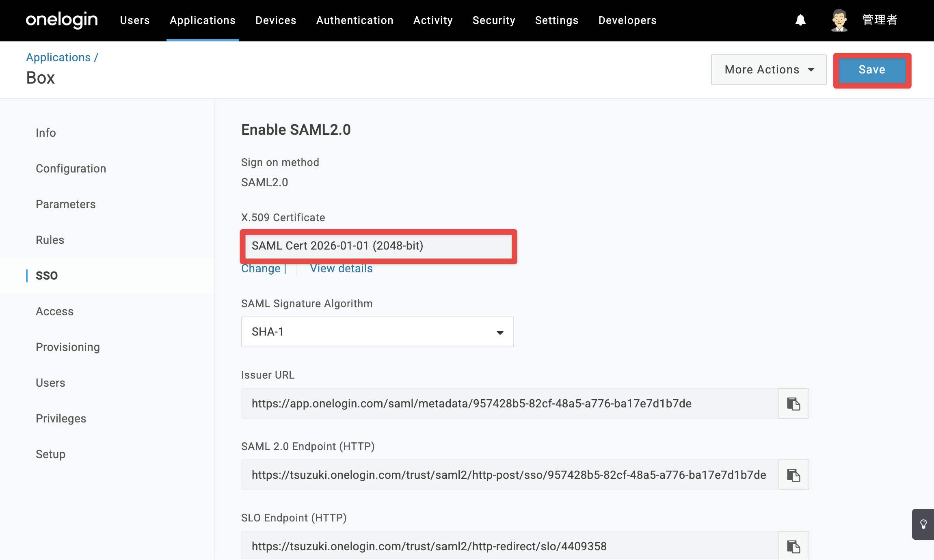View details of the X.509 certificate

[x=341, y=269]
